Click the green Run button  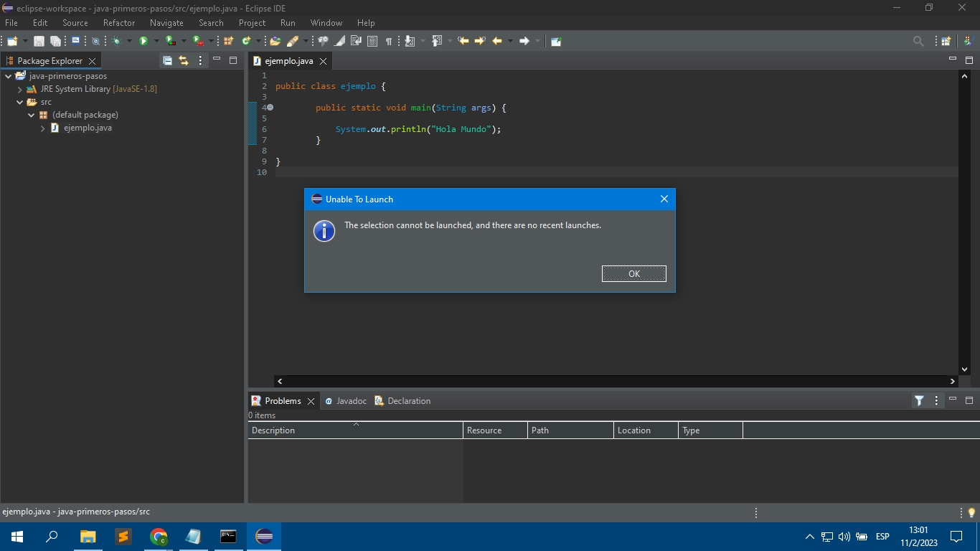click(x=143, y=41)
